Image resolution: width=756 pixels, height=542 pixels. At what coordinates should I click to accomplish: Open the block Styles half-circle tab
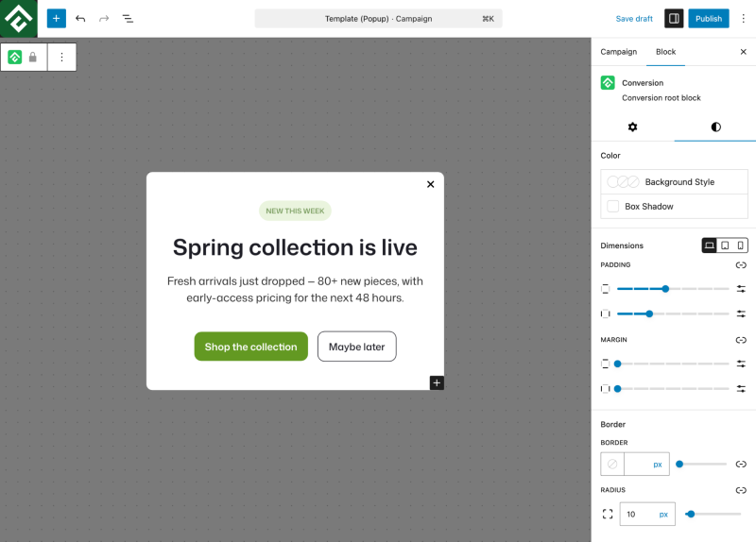point(715,127)
